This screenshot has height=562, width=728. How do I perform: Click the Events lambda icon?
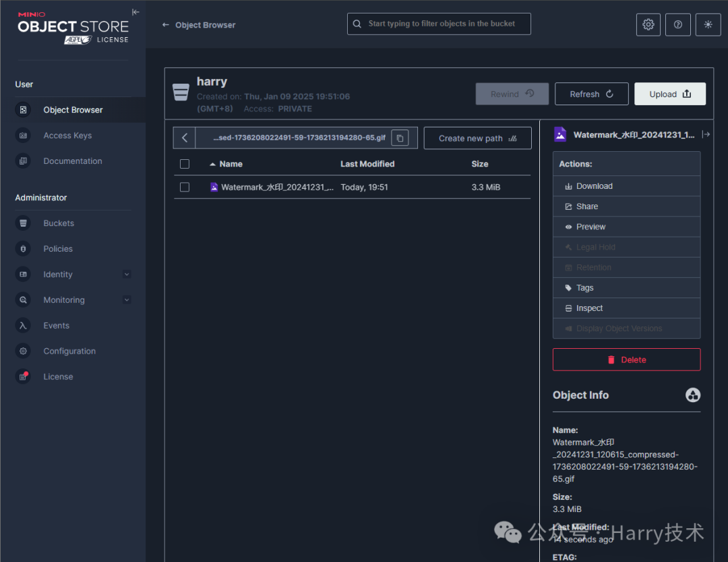click(23, 325)
